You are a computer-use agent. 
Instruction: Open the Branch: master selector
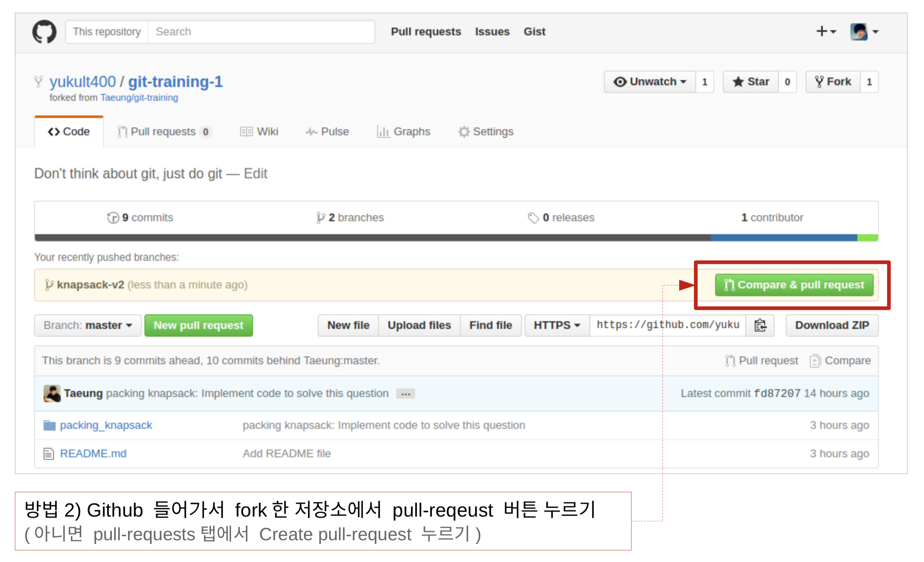[88, 325]
